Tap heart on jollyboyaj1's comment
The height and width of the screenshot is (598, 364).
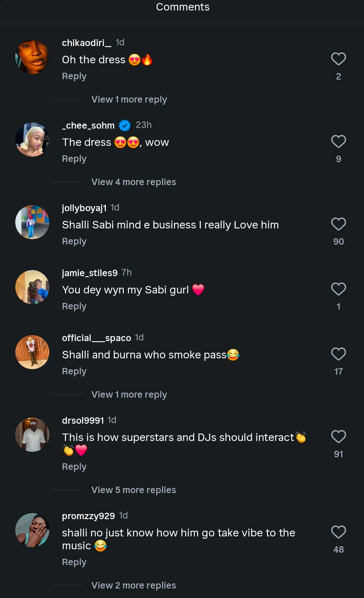point(338,224)
